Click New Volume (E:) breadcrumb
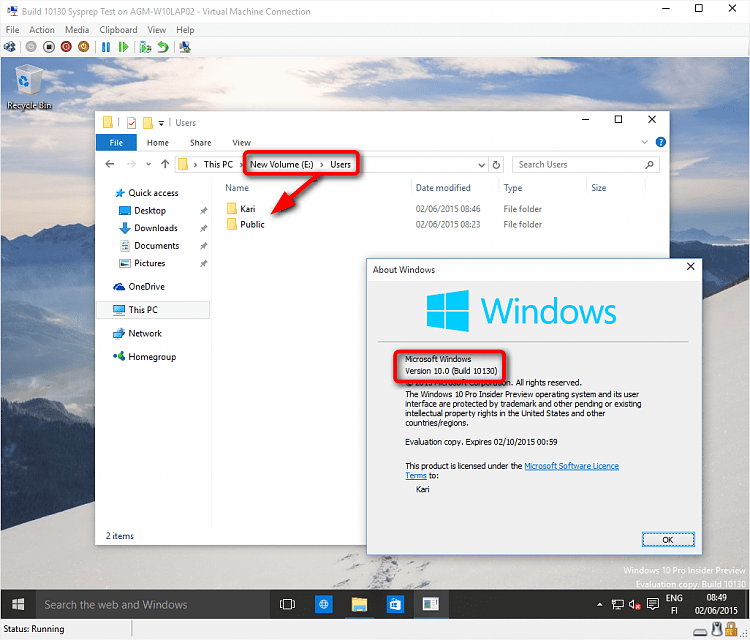 282,165
